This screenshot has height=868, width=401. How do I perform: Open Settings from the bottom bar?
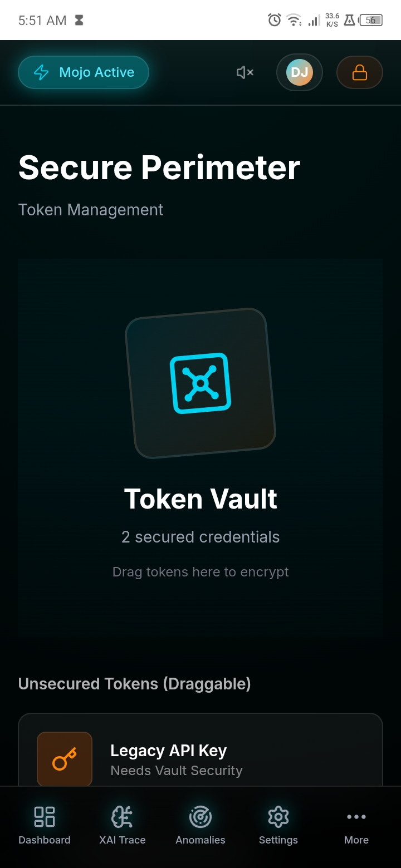(278, 826)
